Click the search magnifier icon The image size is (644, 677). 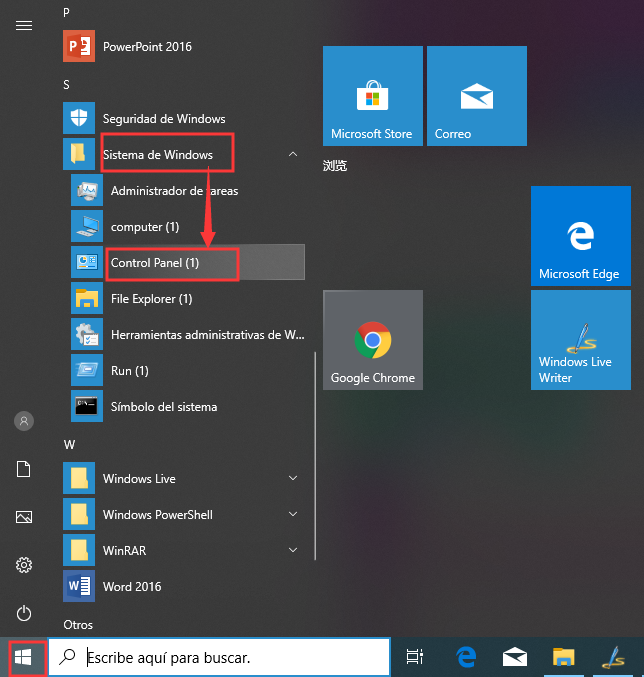click(67, 657)
